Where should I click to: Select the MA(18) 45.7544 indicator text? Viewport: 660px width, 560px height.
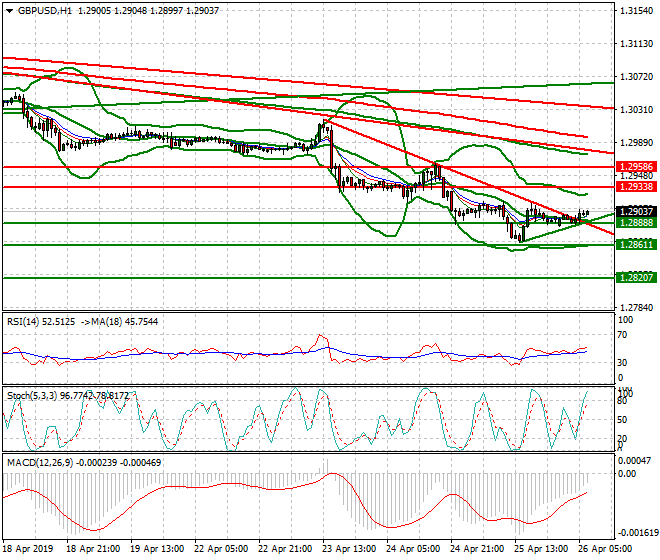click(124, 322)
